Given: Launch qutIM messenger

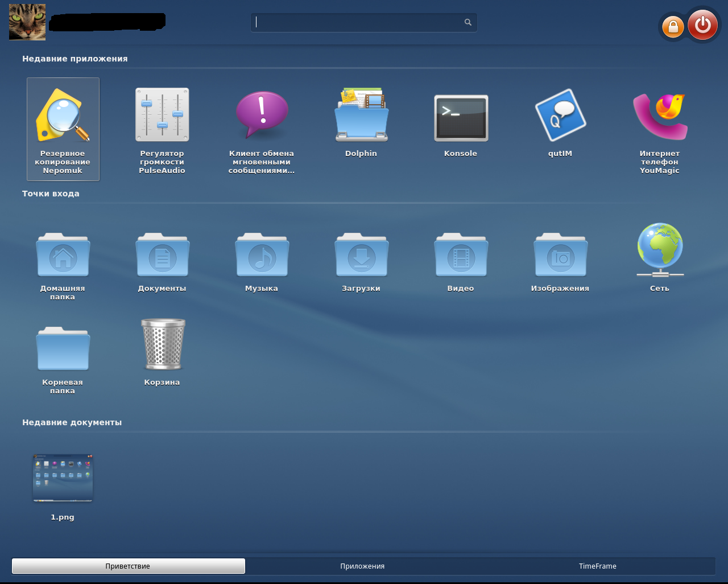Looking at the screenshot, I should coord(560,116).
